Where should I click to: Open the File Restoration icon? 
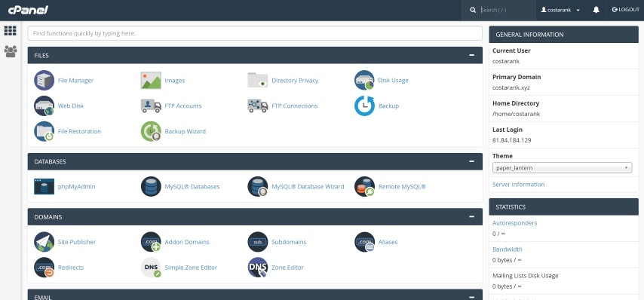[44, 131]
